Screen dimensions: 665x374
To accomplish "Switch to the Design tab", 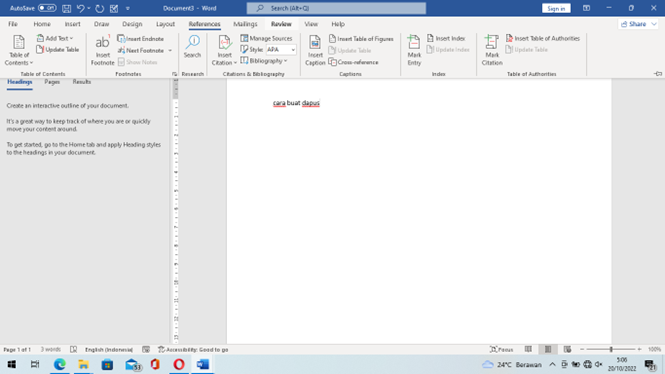I will pyautogui.click(x=132, y=24).
